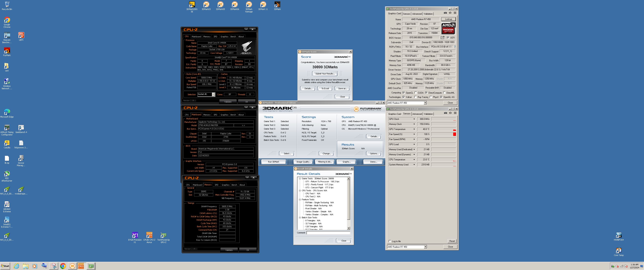Open the FurMark desktop icon

click(x=7, y=52)
